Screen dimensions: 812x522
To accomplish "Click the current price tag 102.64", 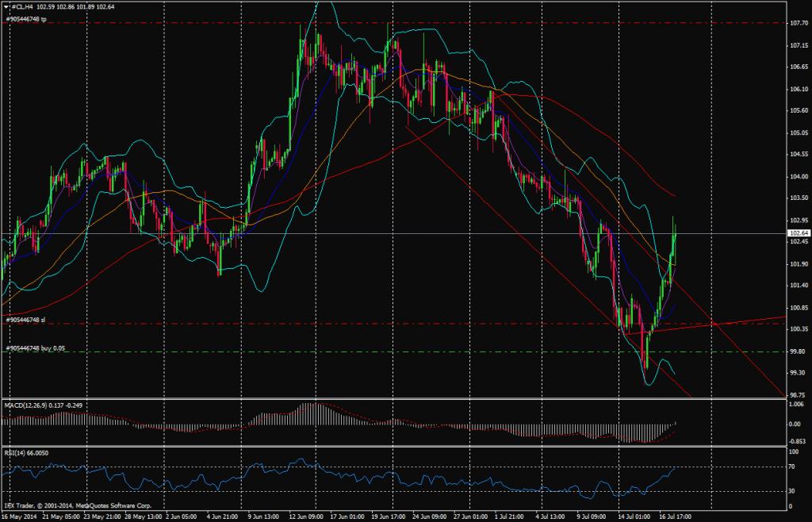I will [x=799, y=233].
